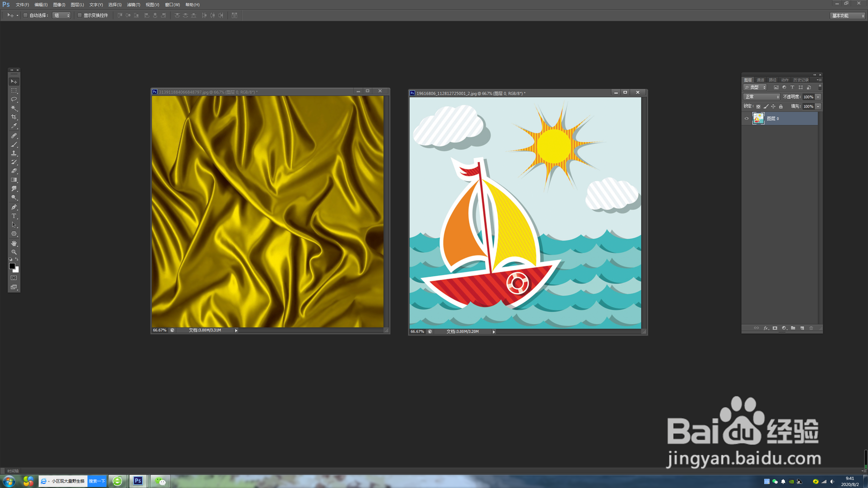Enable the 显示变换控件 checkbox
This screenshot has width=868, height=488.
click(x=80, y=15)
